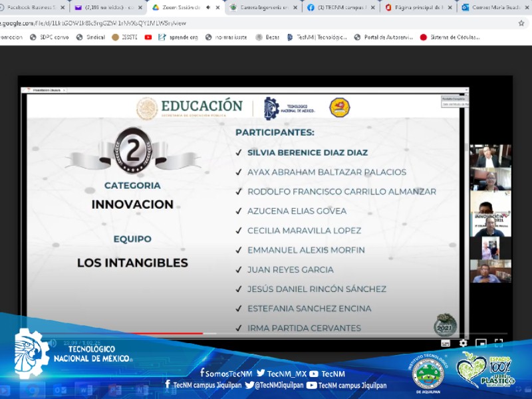532x399 pixels.
Task: Click the name "SILVIA BERENICE DIAZ DIAZ"
Action: (307, 153)
